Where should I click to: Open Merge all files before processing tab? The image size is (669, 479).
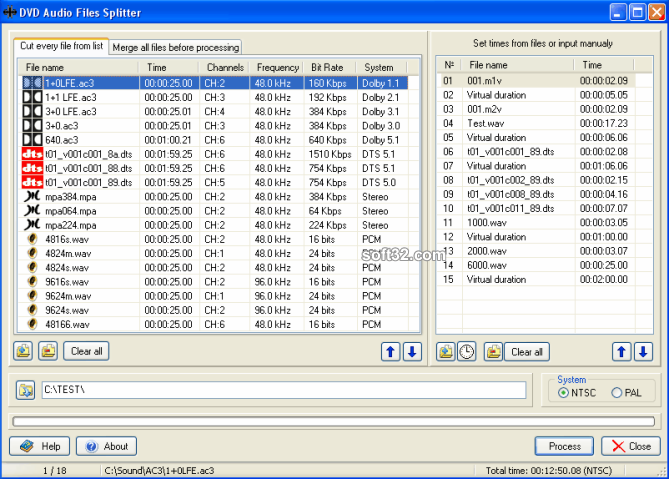[x=175, y=47]
